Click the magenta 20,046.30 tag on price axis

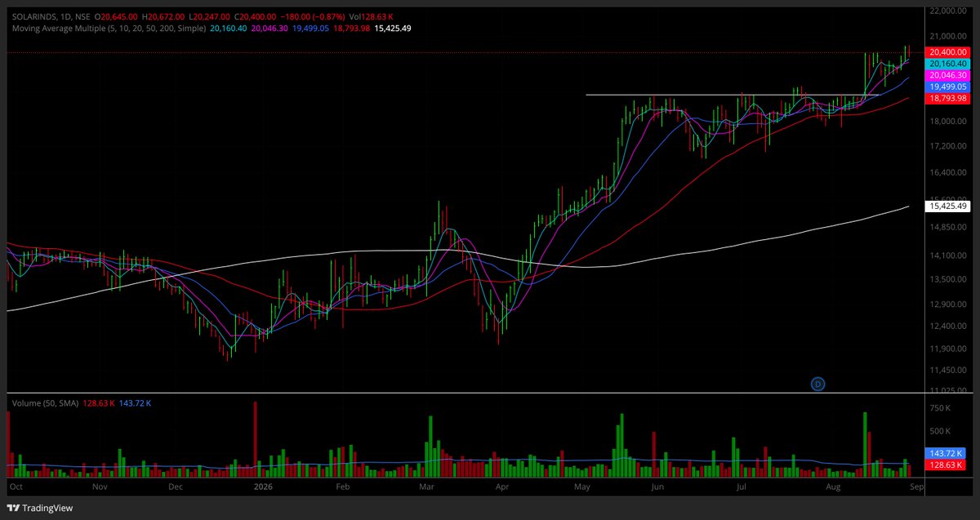[947, 74]
